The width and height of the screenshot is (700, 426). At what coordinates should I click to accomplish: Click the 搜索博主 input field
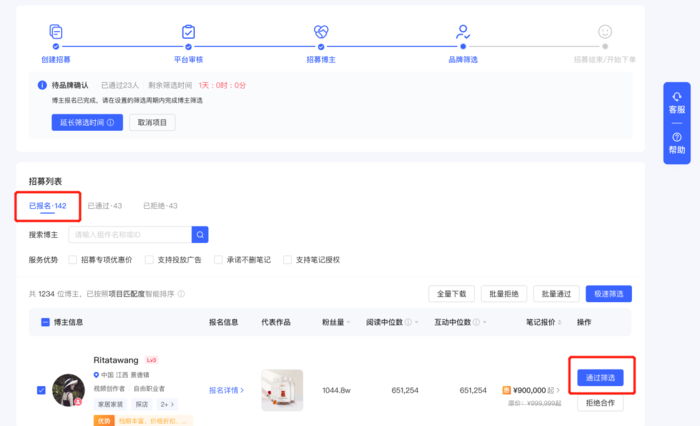click(129, 235)
